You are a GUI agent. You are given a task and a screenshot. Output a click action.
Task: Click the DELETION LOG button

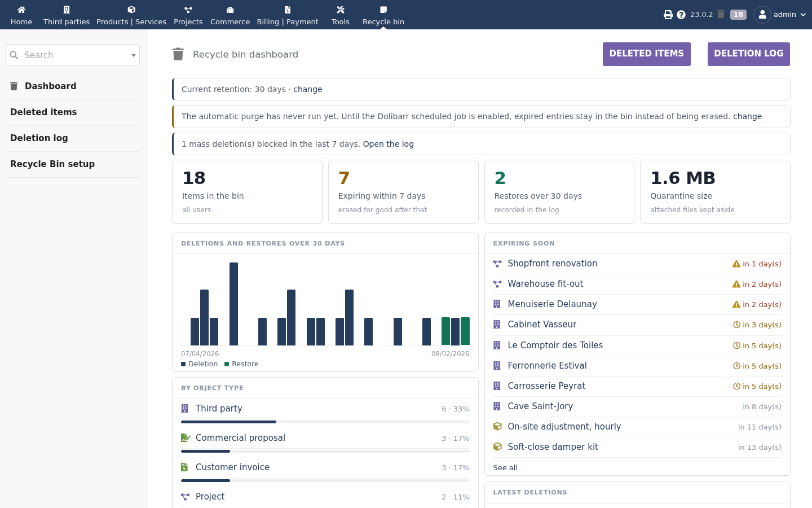749,54
